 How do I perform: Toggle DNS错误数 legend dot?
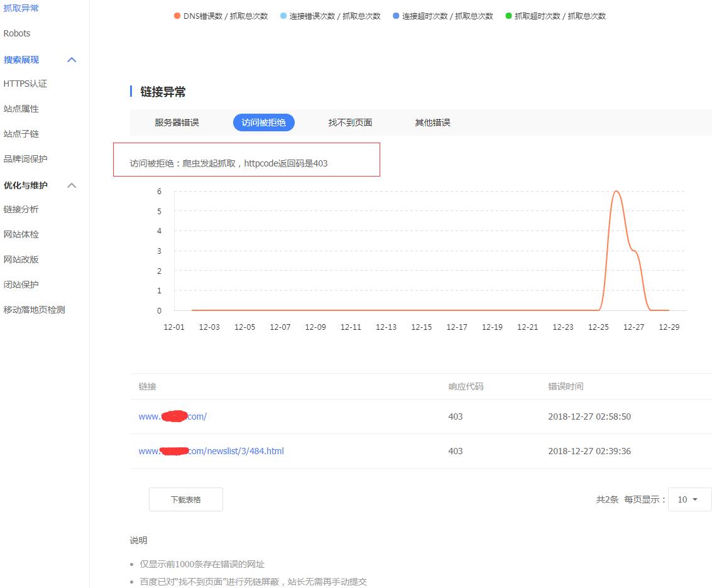177,16
